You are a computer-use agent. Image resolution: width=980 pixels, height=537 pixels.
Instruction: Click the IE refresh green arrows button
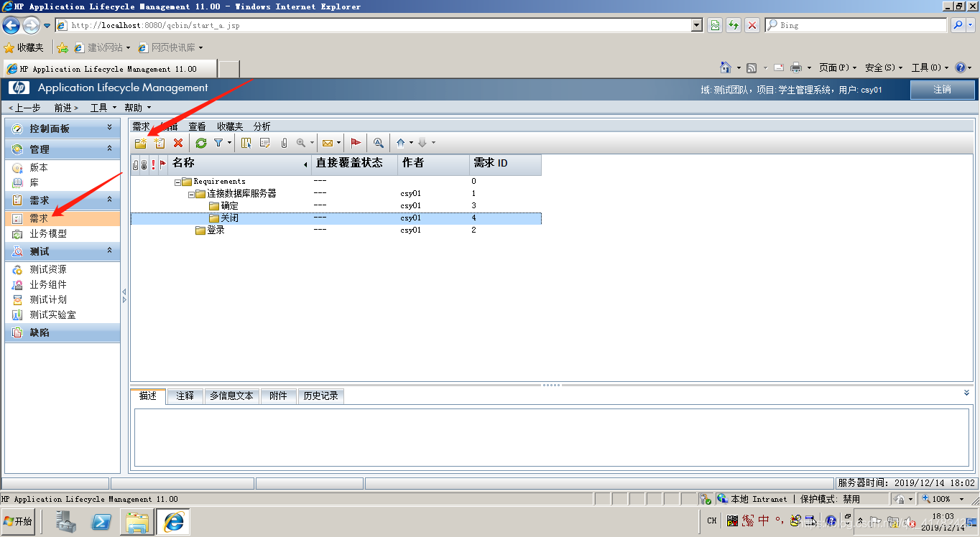(x=734, y=25)
